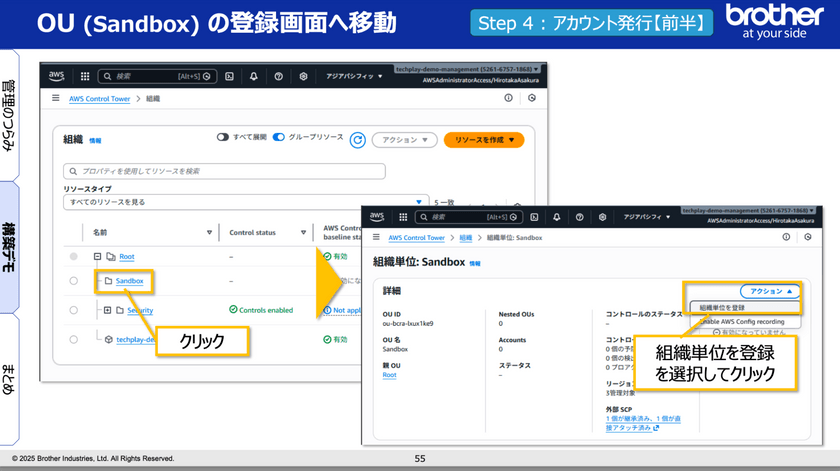The height and width of the screenshot is (471, 840).
Task: Open the hamburger menu beside AWS Control Tower breadcrumb
Action: [55, 98]
